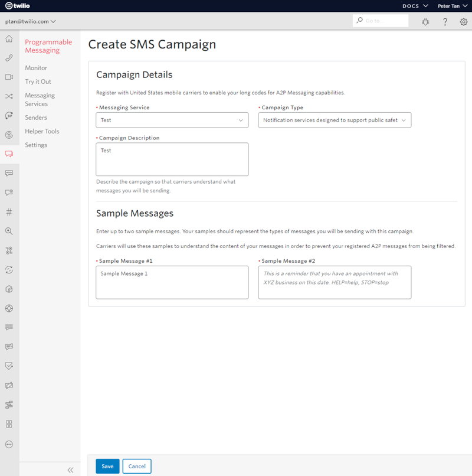Screen dimensions: 472x476
Task: Open the lined speech bubble icon
Action: [9, 327]
